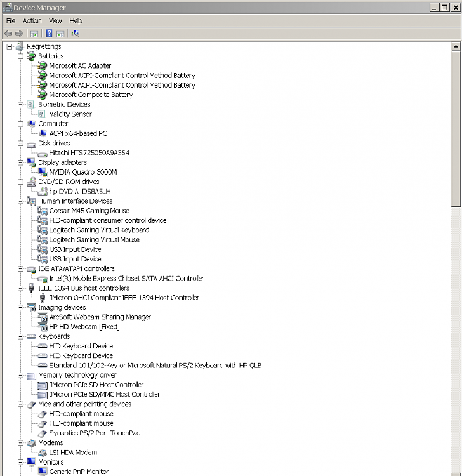
Task: Collapse the Monitors category
Action: tap(20, 462)
